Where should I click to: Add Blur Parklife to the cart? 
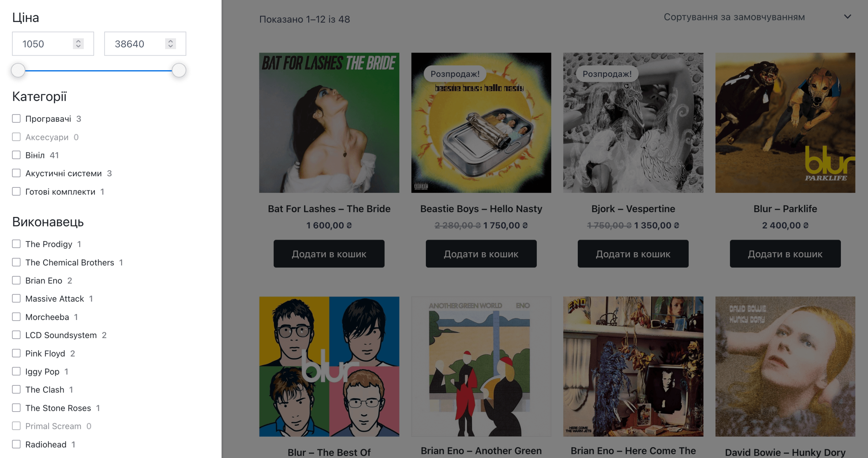click(785, 254)
